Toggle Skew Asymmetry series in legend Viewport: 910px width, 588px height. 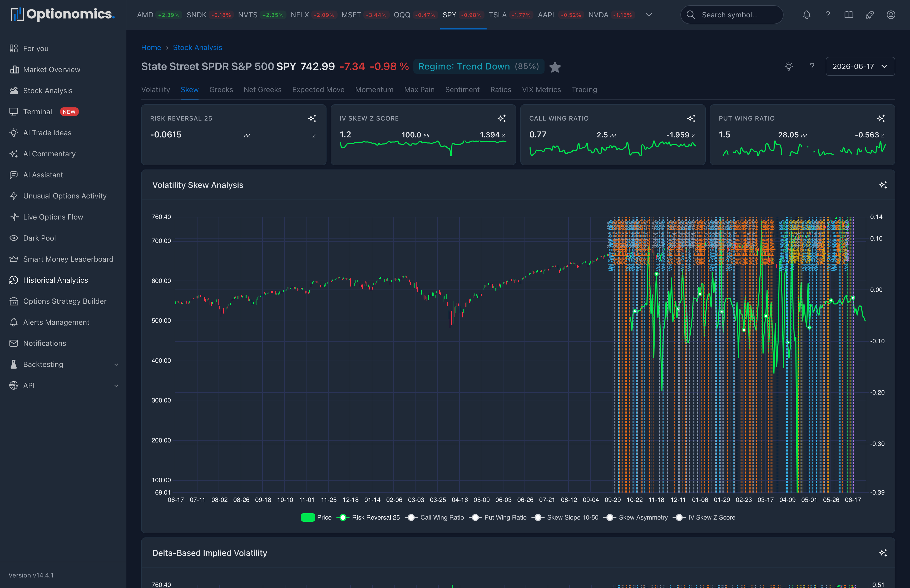(x=635, y=517)
